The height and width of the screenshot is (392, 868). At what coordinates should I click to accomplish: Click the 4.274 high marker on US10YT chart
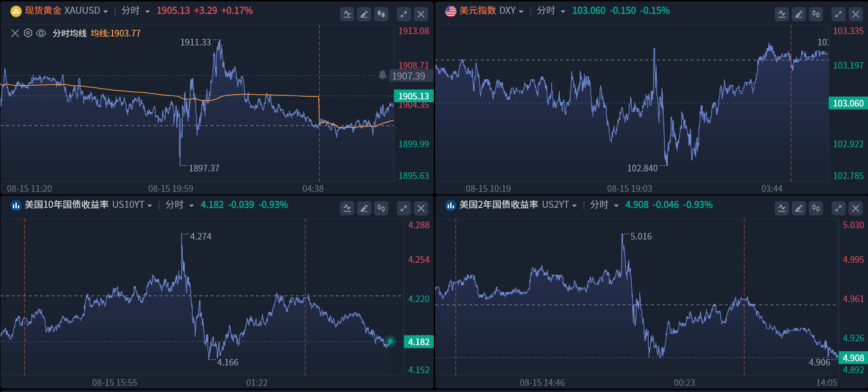[x=201, y=236]
